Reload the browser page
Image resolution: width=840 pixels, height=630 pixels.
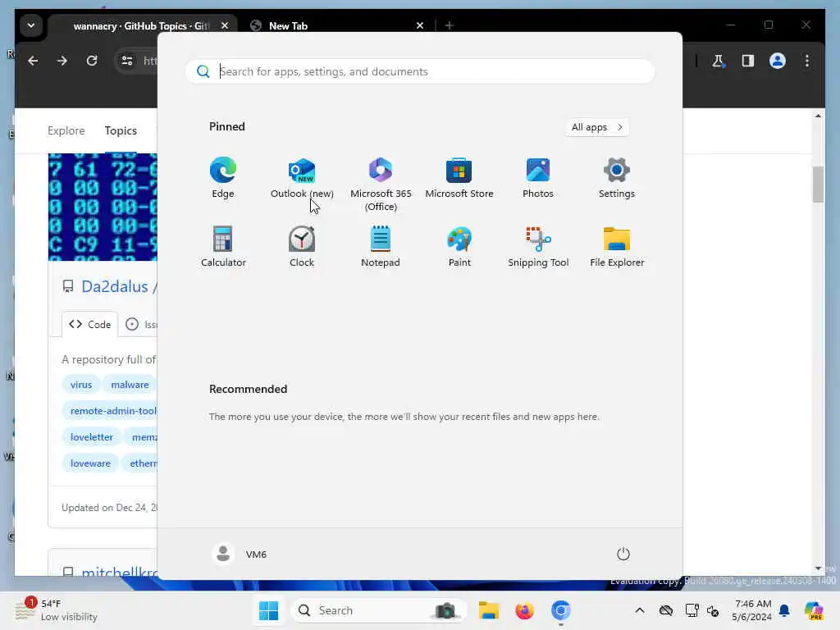point(92,61)
